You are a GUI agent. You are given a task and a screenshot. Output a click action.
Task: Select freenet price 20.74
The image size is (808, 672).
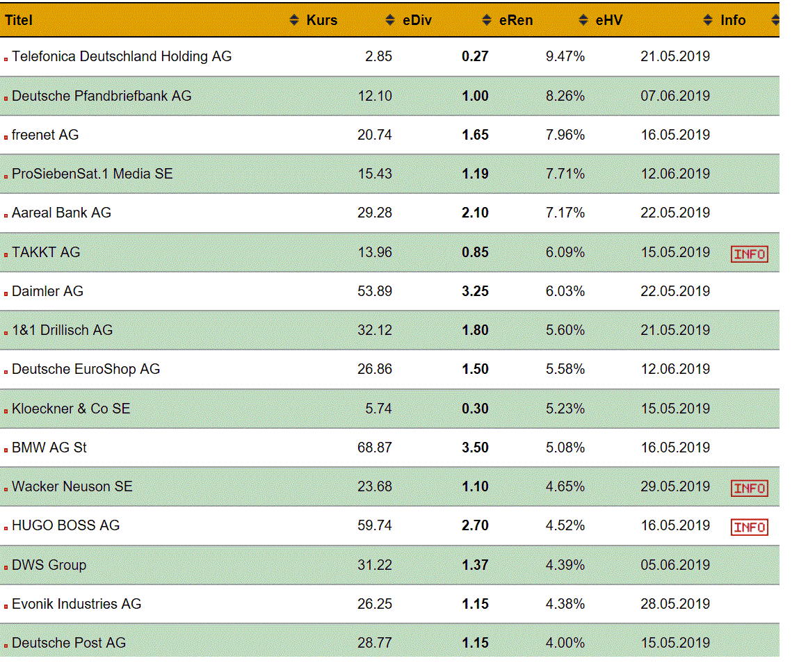375,135
